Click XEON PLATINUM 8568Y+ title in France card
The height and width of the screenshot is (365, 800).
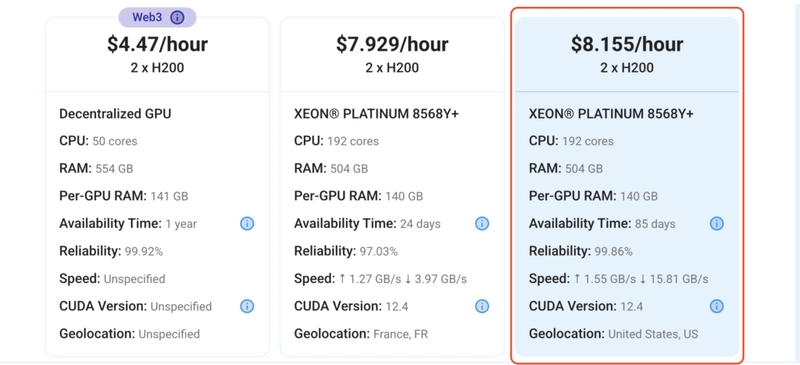[377, 113]
